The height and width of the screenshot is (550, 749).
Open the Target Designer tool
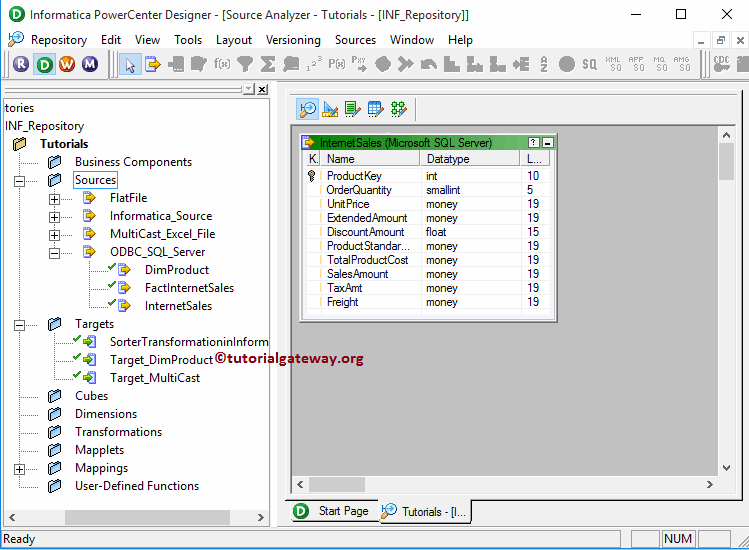click(330, 109)
